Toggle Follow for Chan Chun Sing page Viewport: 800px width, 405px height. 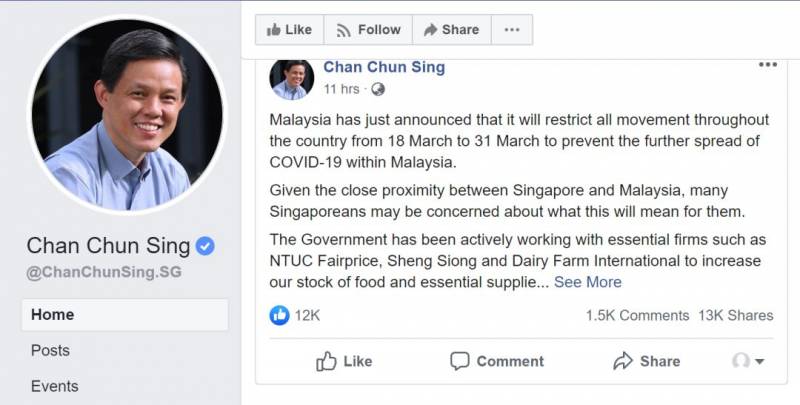pyautogui.click(x=367, y=30)
